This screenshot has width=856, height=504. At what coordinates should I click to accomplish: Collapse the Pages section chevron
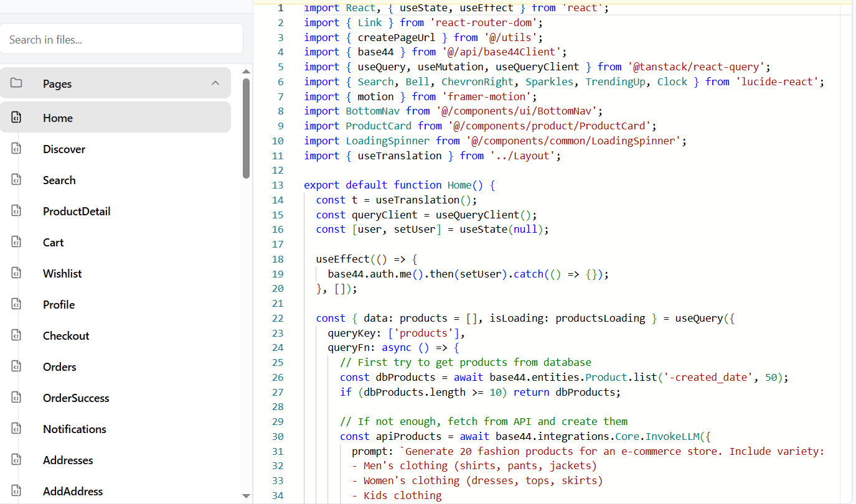[215, 83]
